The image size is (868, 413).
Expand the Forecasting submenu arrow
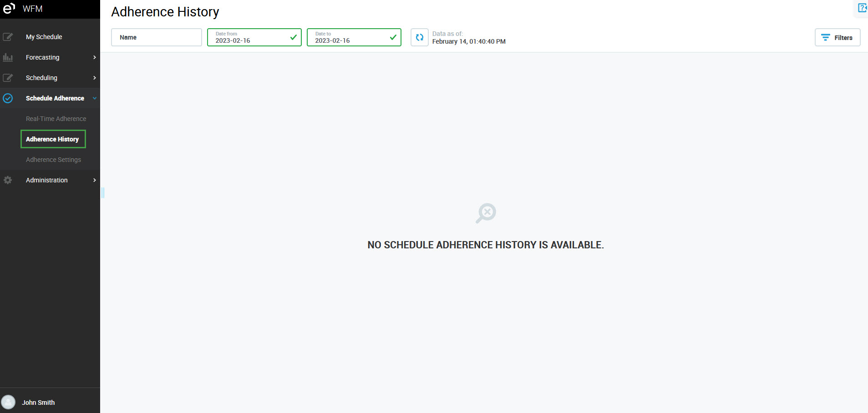tap(94, 57)
